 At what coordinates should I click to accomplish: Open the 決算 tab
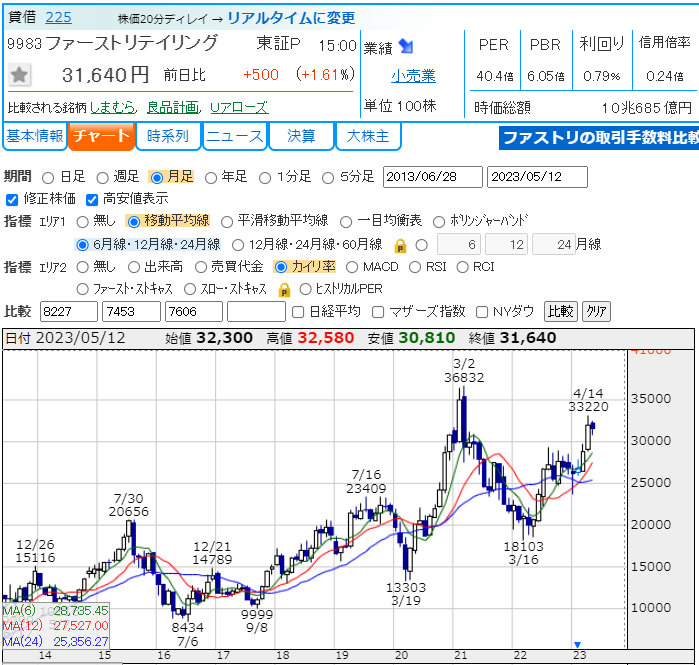click(x=301, y=136)
